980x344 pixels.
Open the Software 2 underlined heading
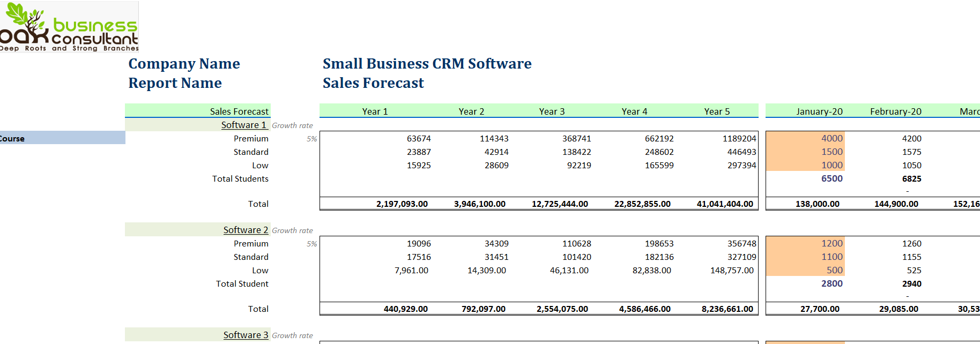click(246, 230)
